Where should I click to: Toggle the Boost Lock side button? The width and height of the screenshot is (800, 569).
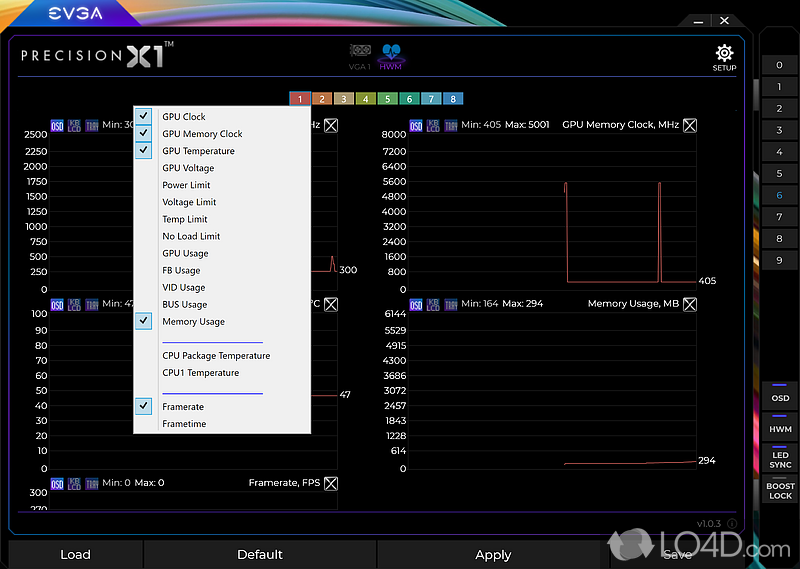(x=780, y=491)
